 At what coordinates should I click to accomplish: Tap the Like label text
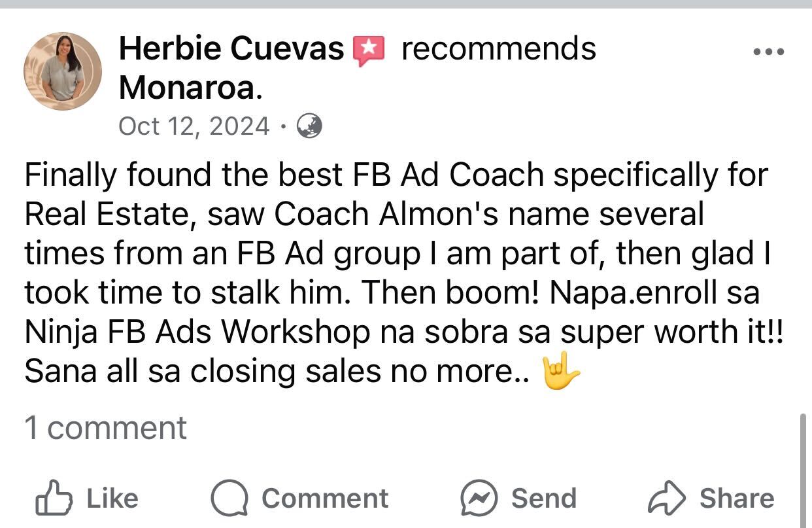(112, 499)
